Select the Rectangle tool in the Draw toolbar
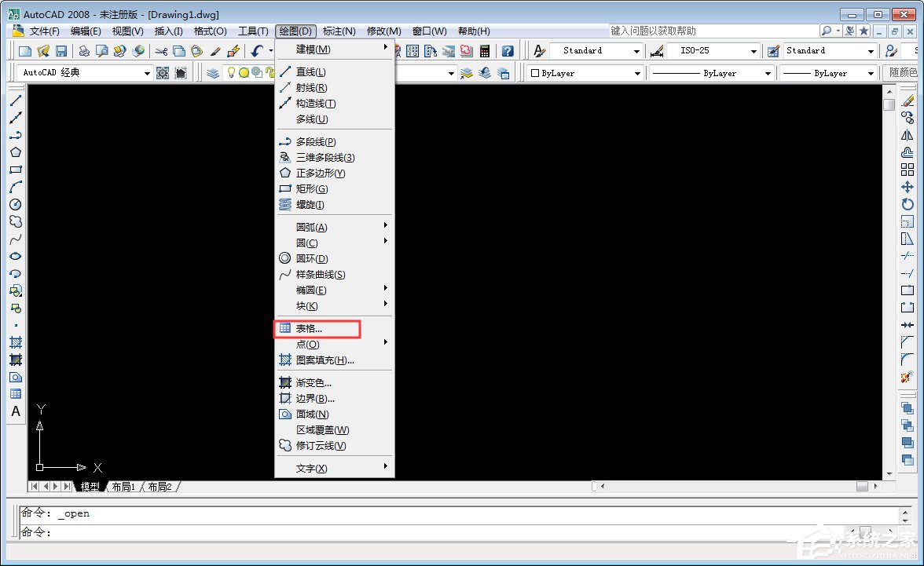Image resolution: width=924 pixels, height=566 pixels. [x=16, y=169]
